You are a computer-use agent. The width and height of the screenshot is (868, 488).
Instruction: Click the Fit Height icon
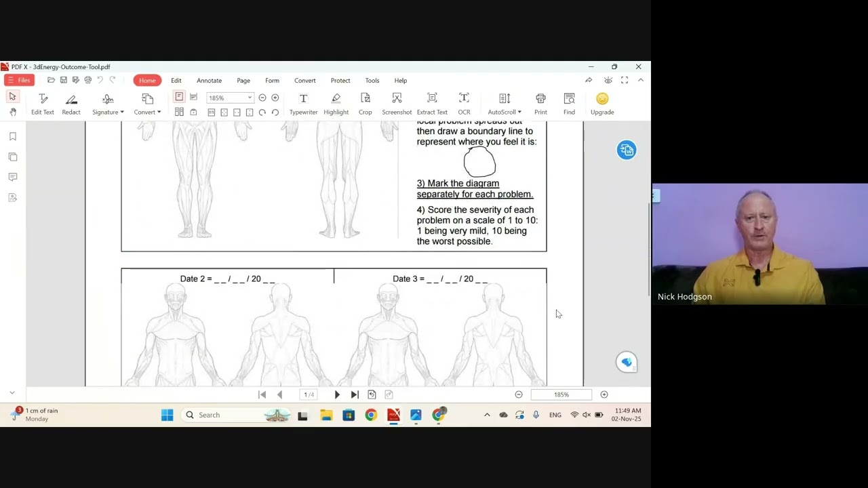(x=250, y=113)
